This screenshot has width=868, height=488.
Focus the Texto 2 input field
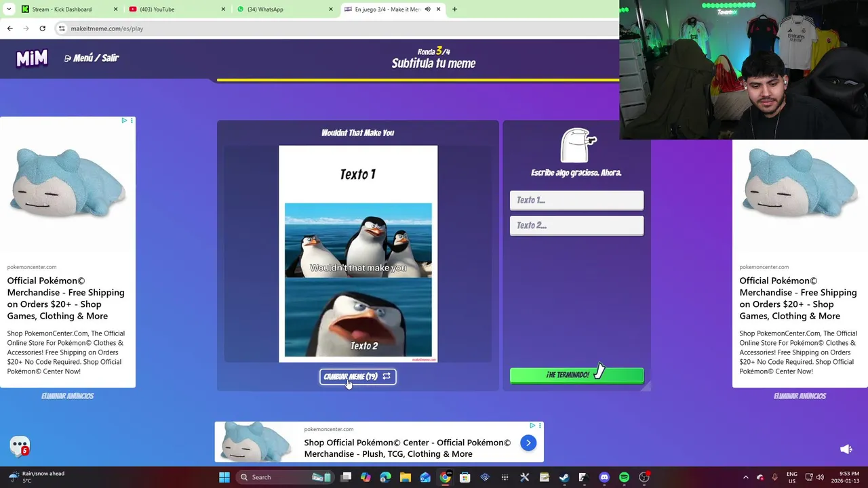(576, 225)
